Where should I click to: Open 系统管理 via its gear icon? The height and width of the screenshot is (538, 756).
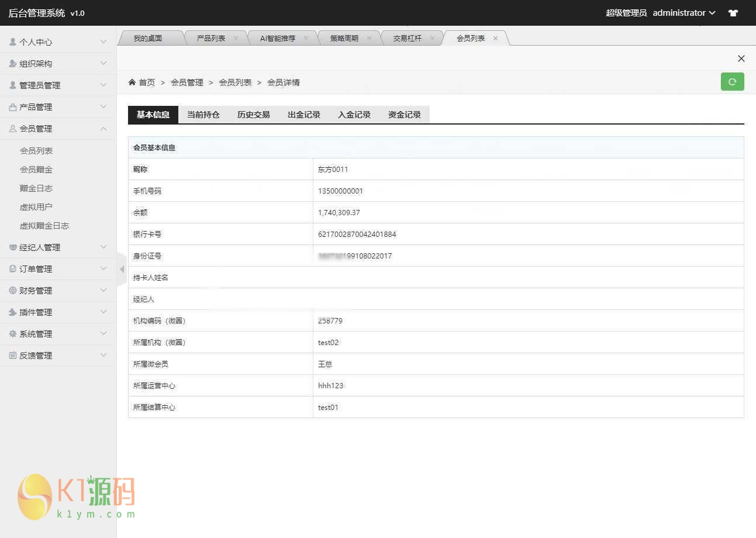13,333
